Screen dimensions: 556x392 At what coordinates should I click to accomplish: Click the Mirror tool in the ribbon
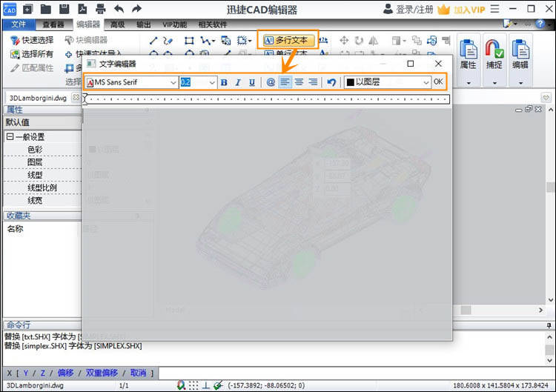click(374, 41)
